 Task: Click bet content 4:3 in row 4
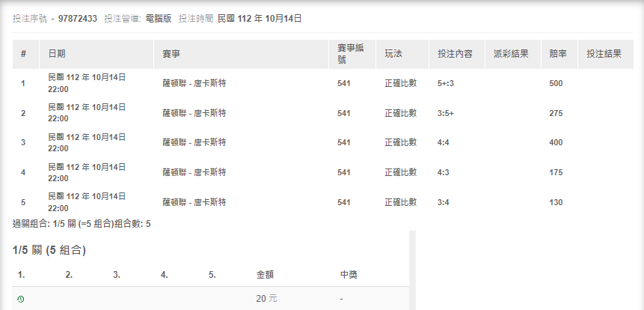pos(443,172)
